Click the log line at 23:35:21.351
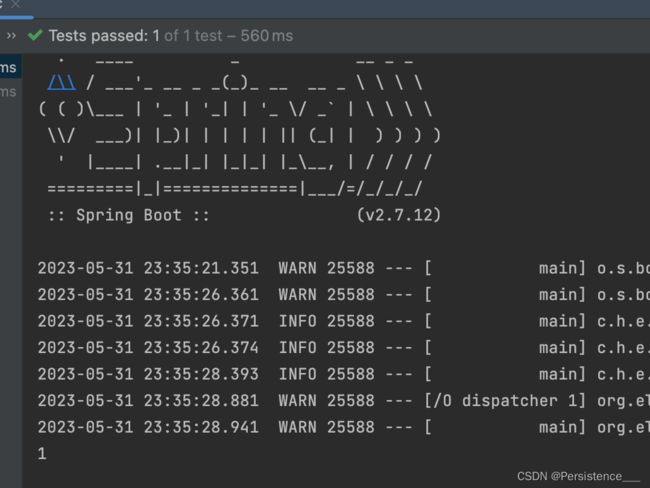Image resolution: width=650 pixels, height=488 pixels. click(344, 268)
